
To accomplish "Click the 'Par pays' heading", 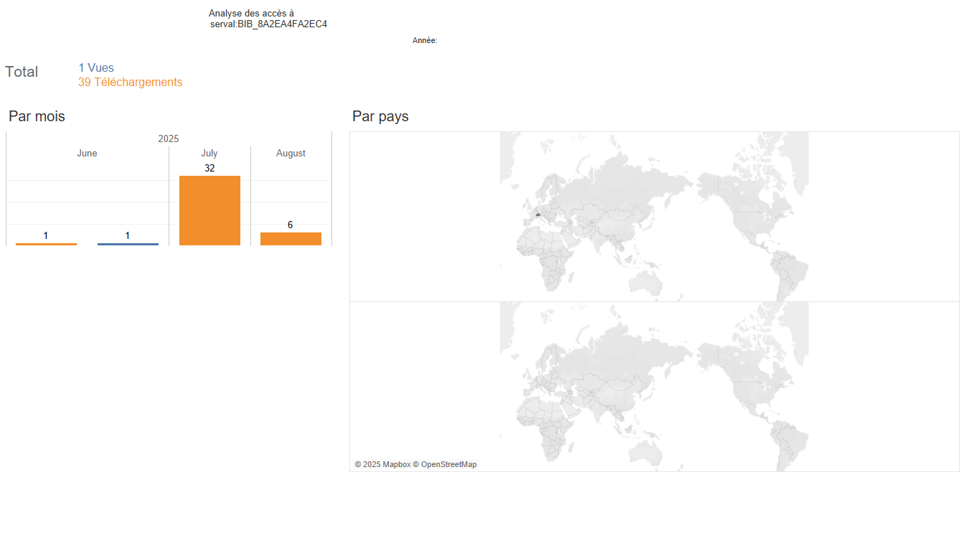I will click(380, 116).
